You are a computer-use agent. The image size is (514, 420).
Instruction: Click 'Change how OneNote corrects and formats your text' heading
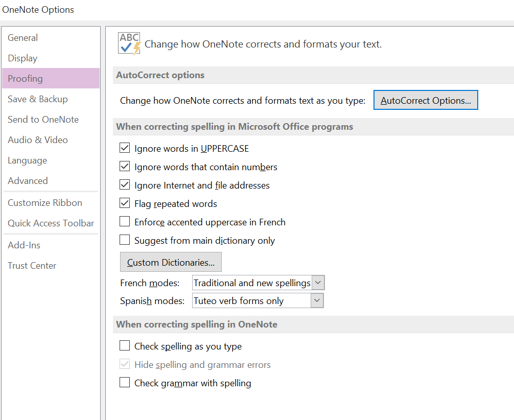coord(263,44)
